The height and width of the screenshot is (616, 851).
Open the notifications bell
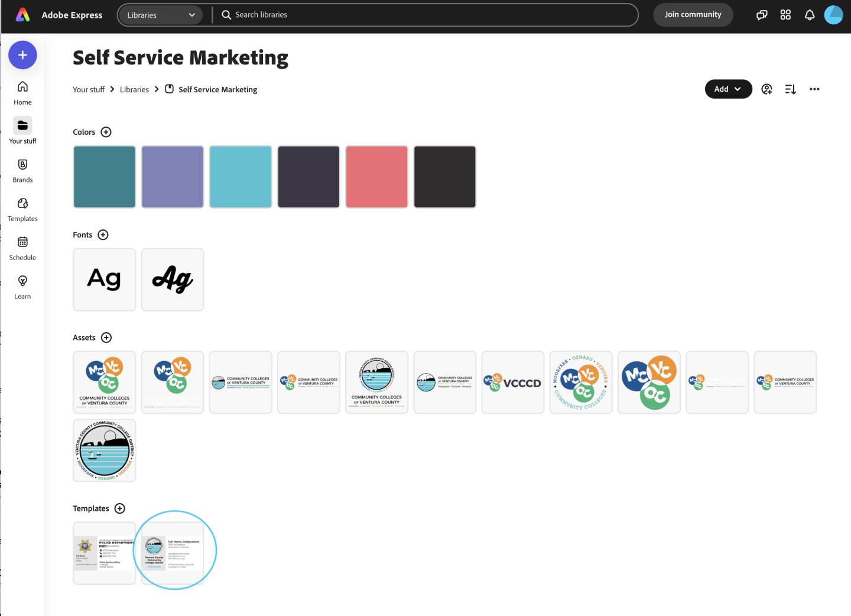809,15
